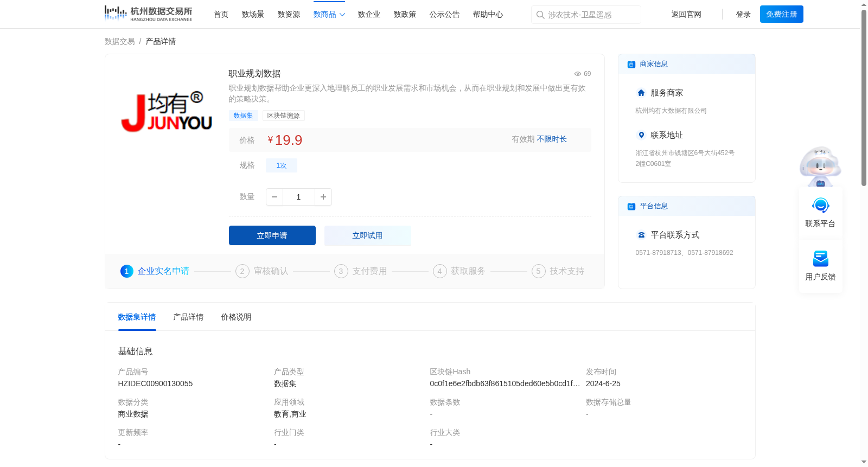Click the robot assistant mascot
Screen dimensions: 868x467
(x=820, y=166)
